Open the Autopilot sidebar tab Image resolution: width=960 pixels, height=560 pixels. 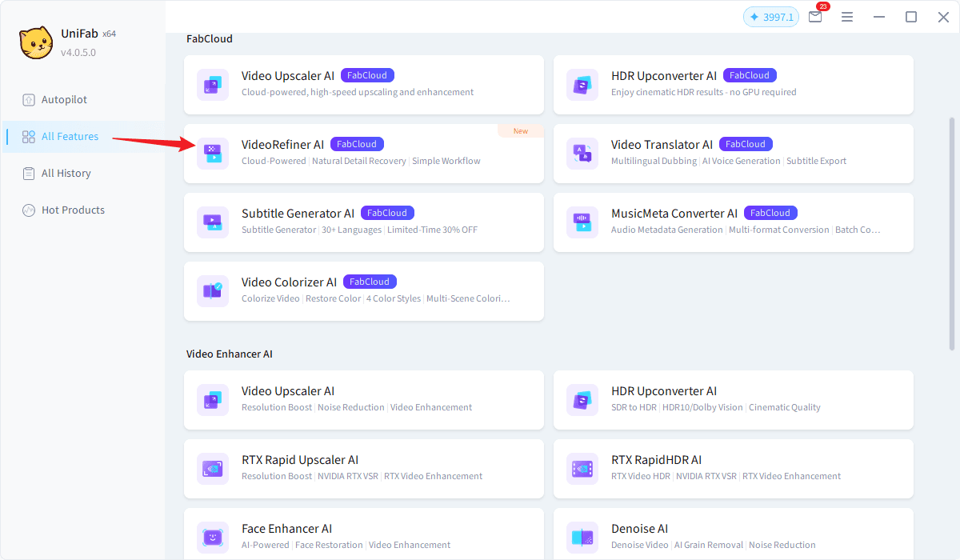click(x=64, y=100)
